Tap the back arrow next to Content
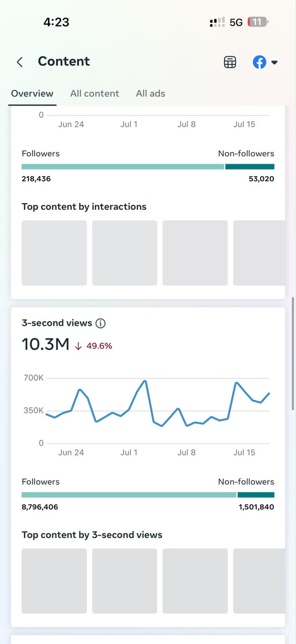This screenshot has width=296, height=644. coord(20,62)
